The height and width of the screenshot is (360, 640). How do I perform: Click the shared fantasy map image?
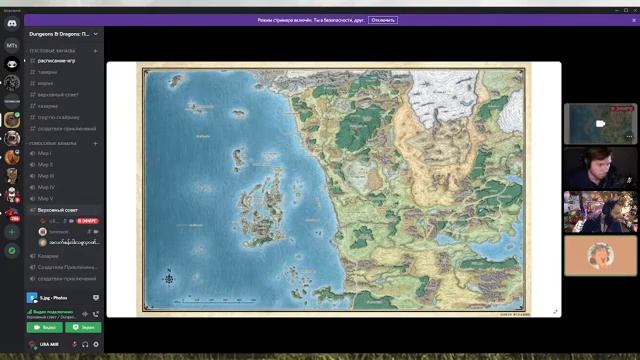[x=333, y=189]
